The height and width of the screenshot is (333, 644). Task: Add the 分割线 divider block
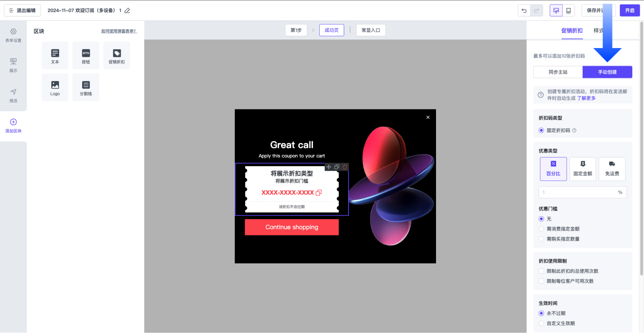[x=86, y=87]
